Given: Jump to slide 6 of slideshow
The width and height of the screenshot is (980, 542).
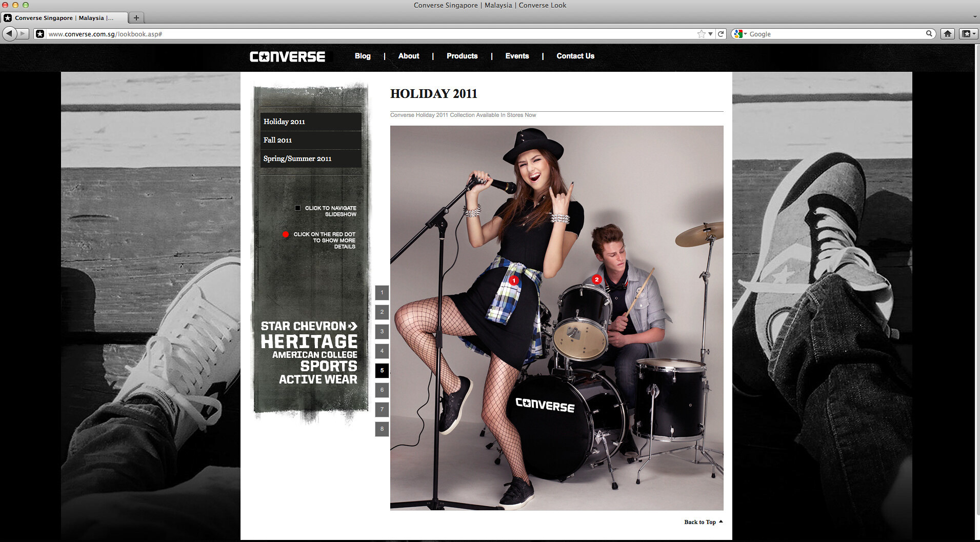Looking at the screenshot, I should click(x=382, y=390).
